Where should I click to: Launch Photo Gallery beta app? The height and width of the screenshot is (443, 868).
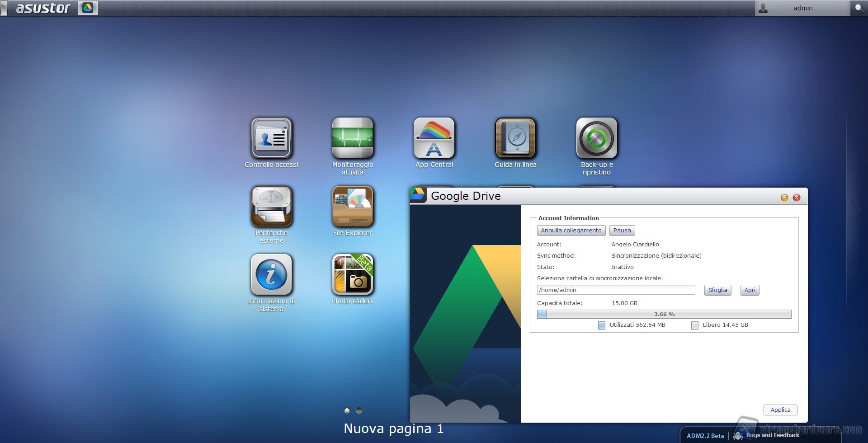click(x=353, y=275)
